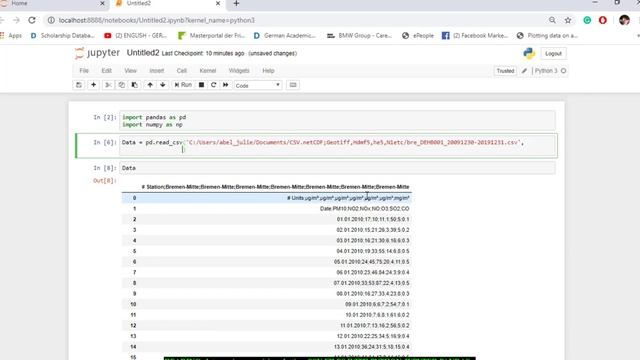Open BMW Group Careers bookmark
The width and height of the screenshot is (640, 360).
(360, 36)
